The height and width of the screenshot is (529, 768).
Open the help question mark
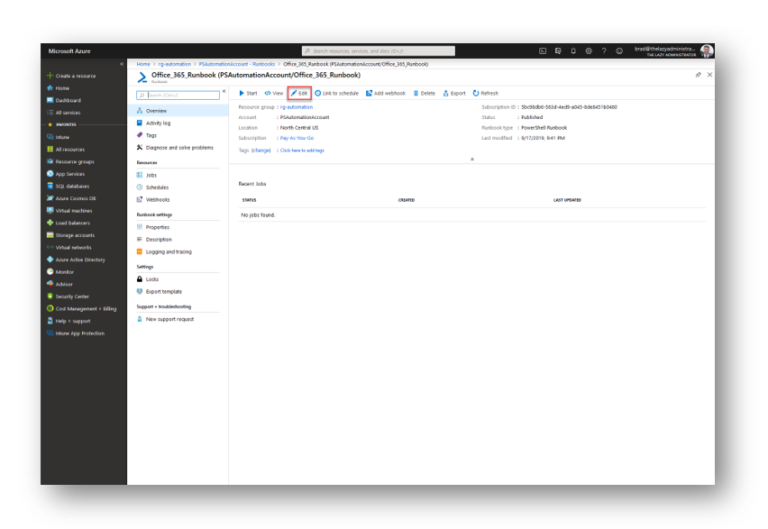click(x=604, y=51)
